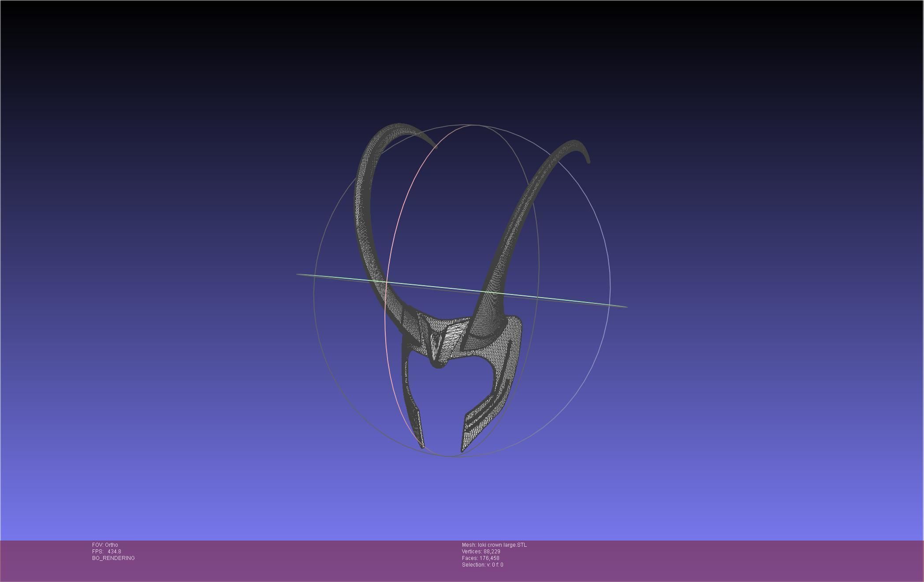Viewport: 924px width, 582px height.
Task: Click the 'FOV: Ortho' status text
Action: pyautogui.click(x=105, y=545)
